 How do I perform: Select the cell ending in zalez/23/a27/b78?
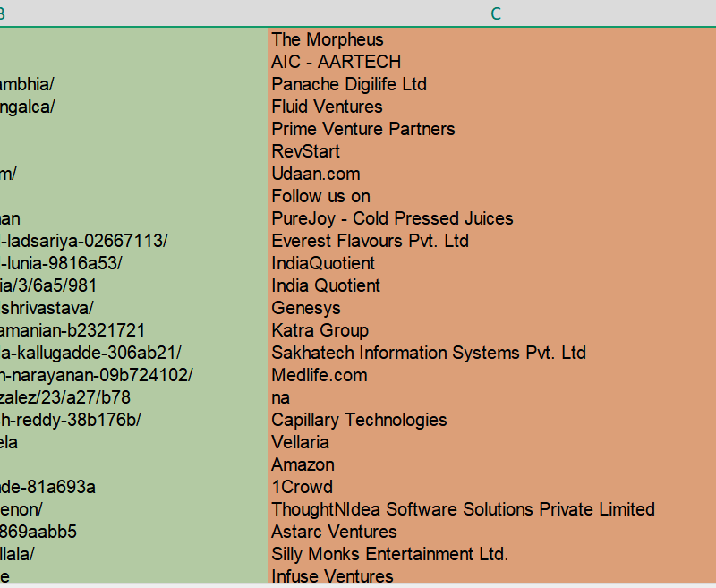tap(133, 397)
